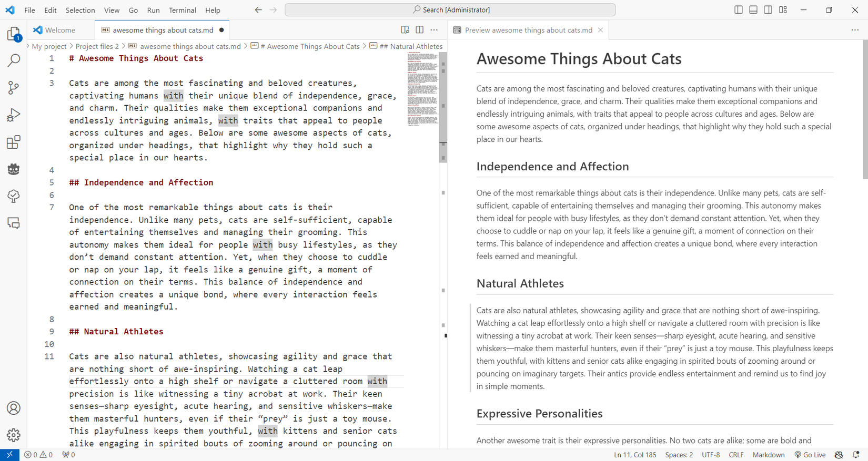Click 'Project files 2' in the breadcrumb
The width and height of the screenshot is (868, 461).
coord(97,46)
